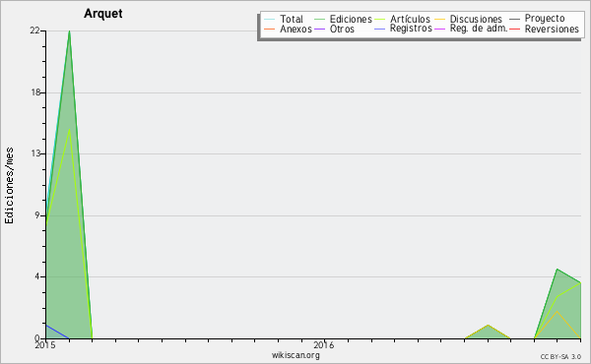Click the green peak at 22 editions
This screenshot has width=591, height=364.
click(x=69, y=31)
